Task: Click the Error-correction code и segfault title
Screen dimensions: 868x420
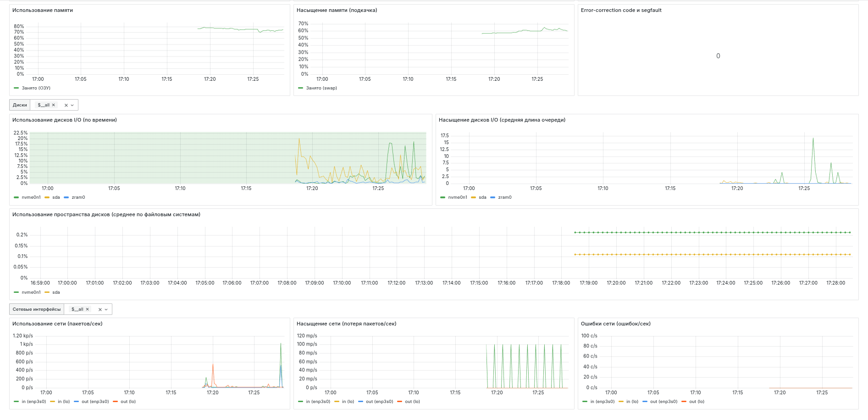Action: tap(621, 10)
